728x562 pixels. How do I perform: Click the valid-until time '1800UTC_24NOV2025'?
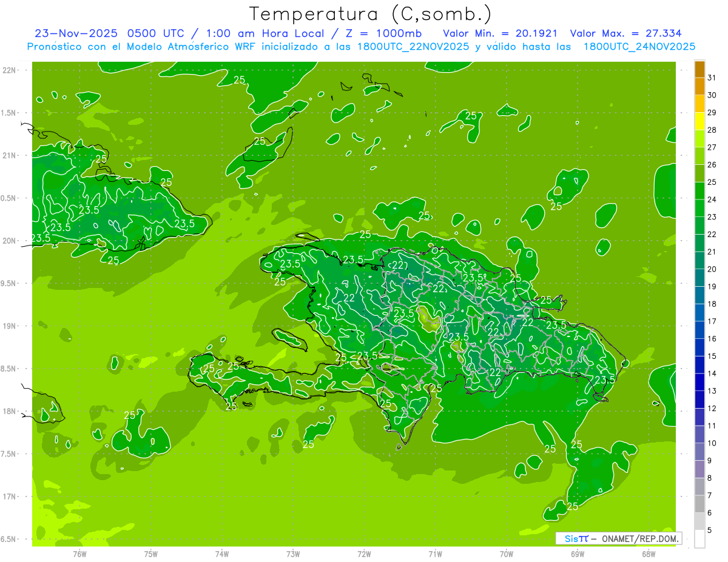639,47
